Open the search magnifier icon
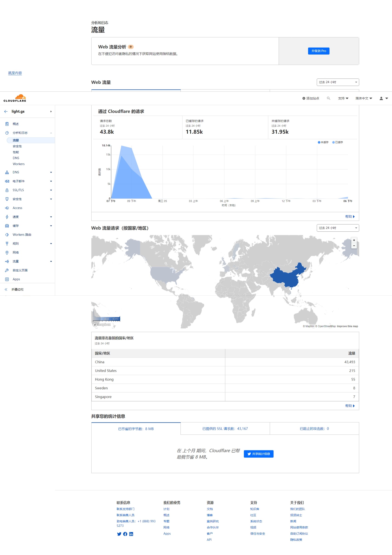The height and width of the screenshot is (555, 392). coord(328,98)
